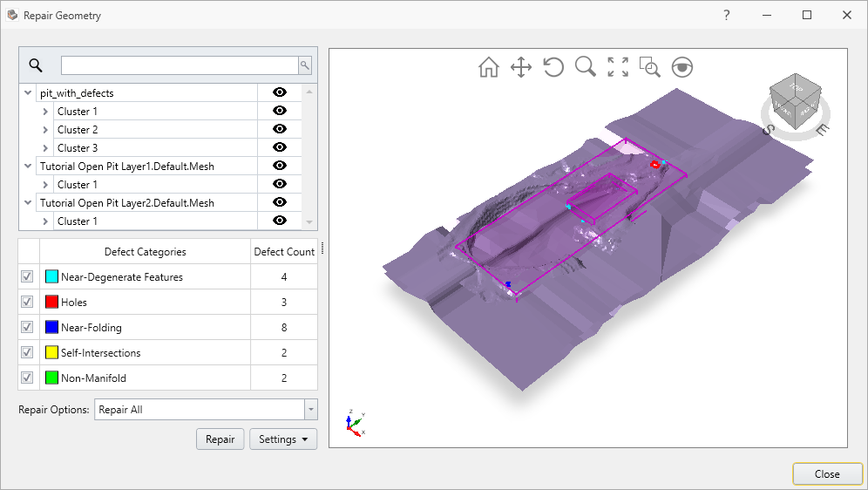Expand the Cluster 3 node
868x490 pixels.
tap(45, 148)
